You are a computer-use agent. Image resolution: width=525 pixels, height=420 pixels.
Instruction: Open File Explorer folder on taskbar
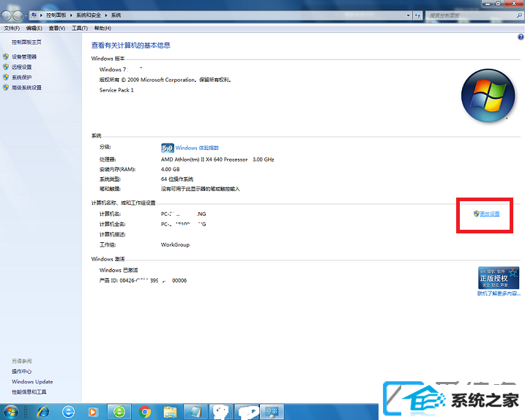[171, 412]
